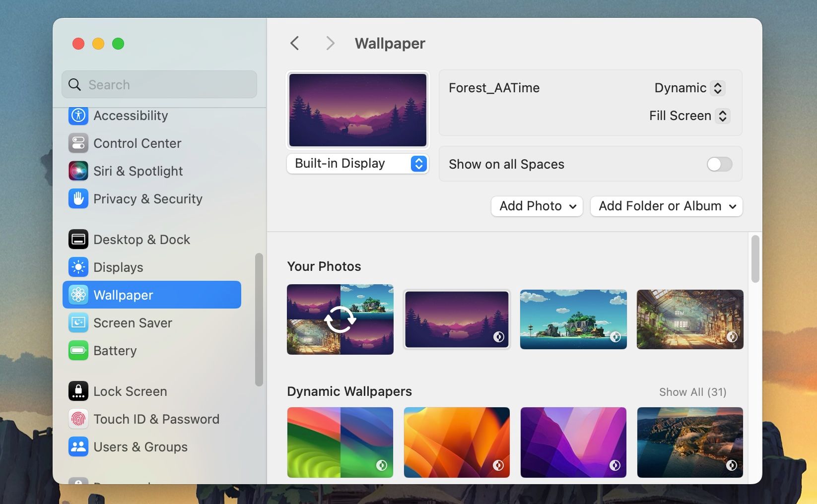
Task: Open the Add Folder or Album picker
Action: click(x=666, y=206)
